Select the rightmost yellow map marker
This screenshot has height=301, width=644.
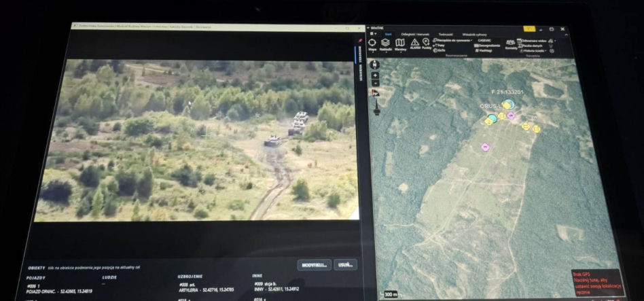click(536, 129)
